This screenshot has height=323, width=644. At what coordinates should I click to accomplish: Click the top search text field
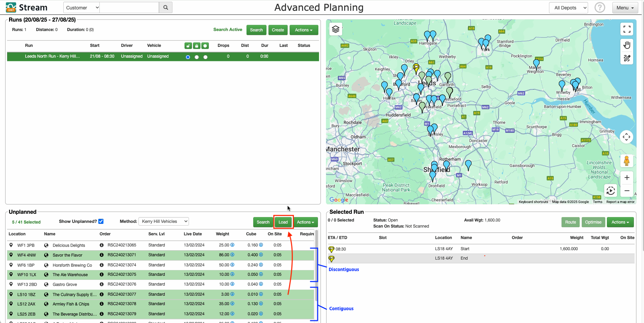[x=129, y=7]
